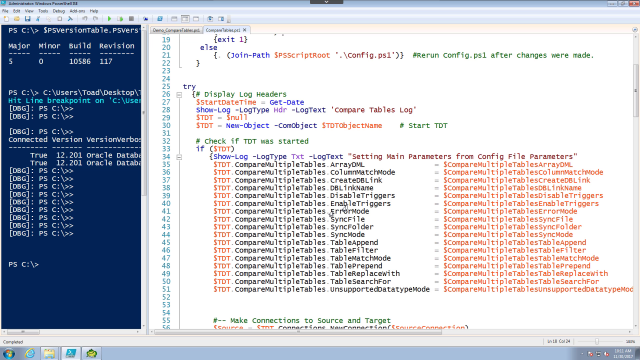Viewport: 640px width, 360px height.
Task: Collapse the script pane using top-right chevron
Action: tap(635, 30)
